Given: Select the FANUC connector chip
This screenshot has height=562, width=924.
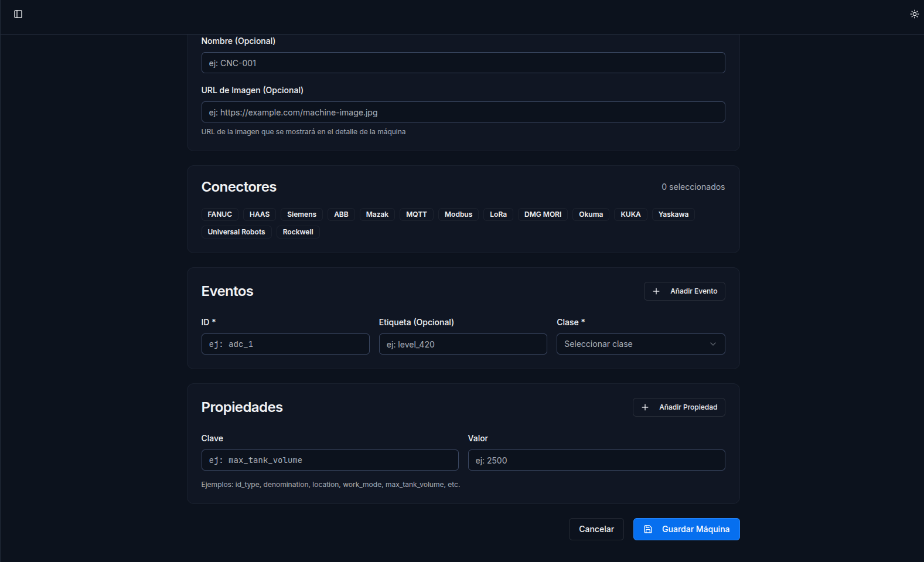Looking at the screenshot, I should pyautogui.click(x=220, y=214).
